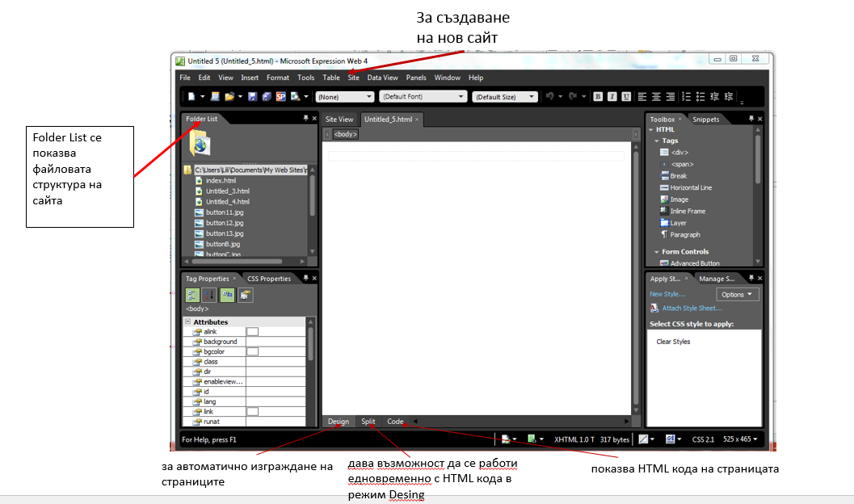
Task: Click the Show Tag Properties icon with the hand
Action: tap(245, 295)
